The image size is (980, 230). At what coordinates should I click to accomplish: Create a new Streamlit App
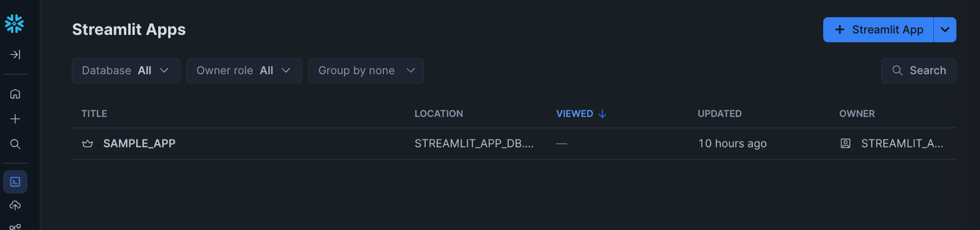pos(878,30)
